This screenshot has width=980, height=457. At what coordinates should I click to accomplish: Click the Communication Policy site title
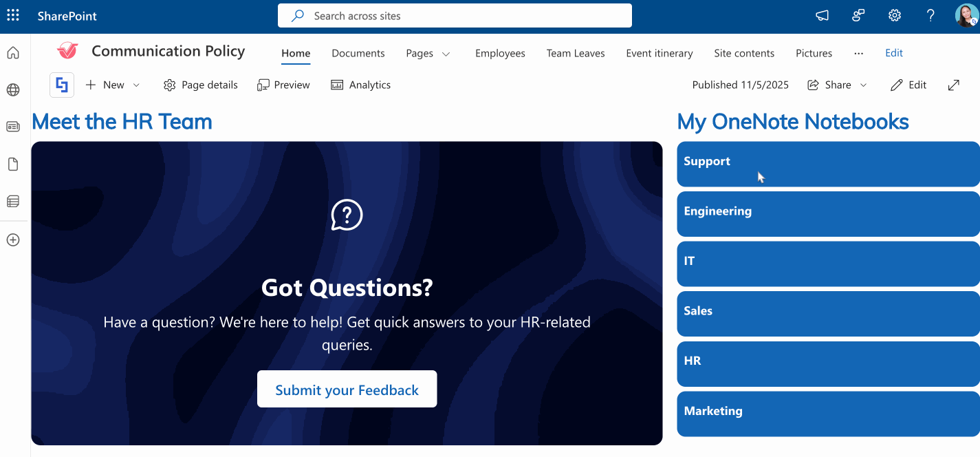(x=168, y=51)
